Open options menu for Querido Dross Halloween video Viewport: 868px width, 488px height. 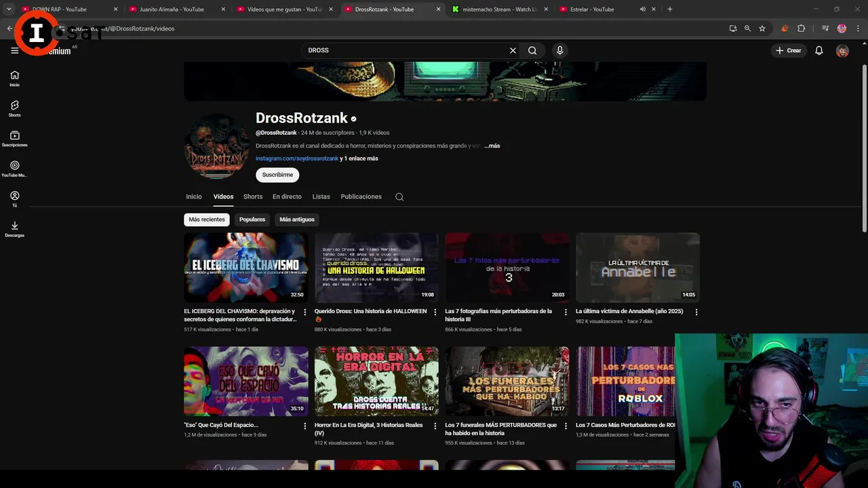point(435,312)
